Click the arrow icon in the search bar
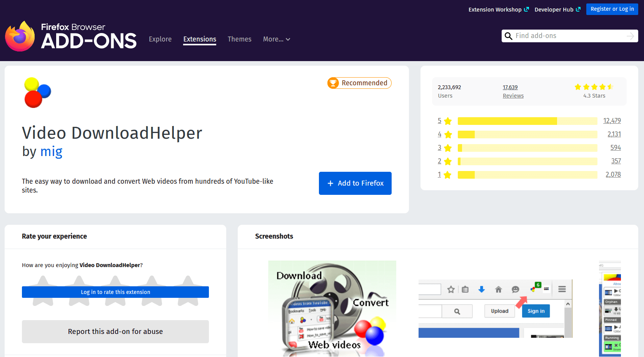644x357 pixels. 630,36
